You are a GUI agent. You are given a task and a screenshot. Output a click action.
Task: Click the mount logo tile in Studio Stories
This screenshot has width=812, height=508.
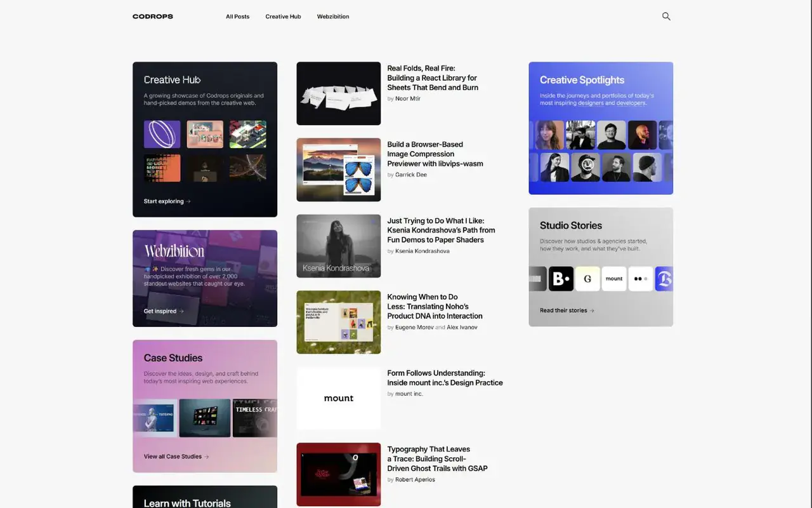(614, 279)
